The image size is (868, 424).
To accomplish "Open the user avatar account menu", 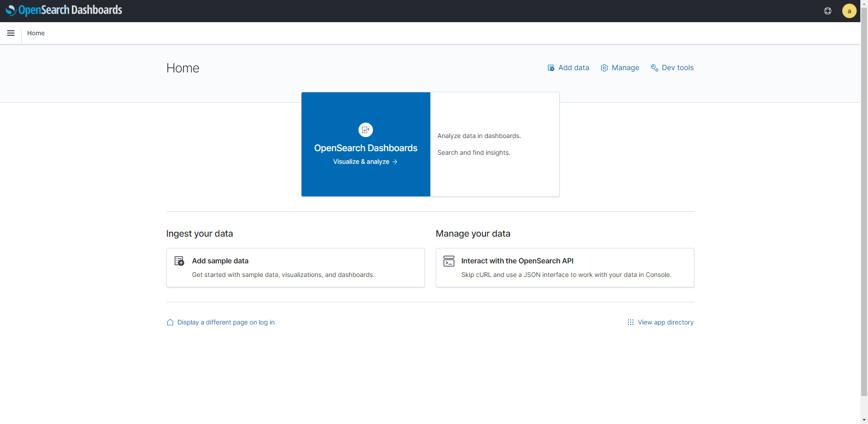I will pyautogui.click(x=849, y=11).
